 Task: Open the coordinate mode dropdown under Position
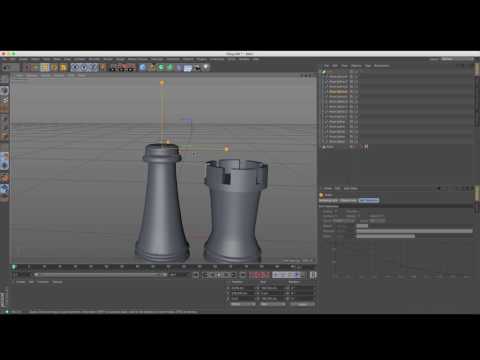click(243, 304)
